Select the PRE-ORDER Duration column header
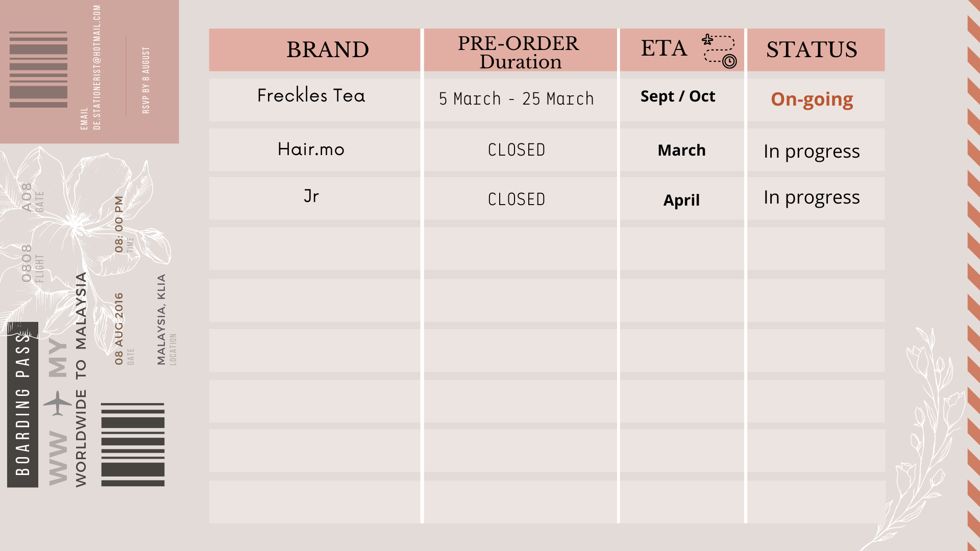The image size is (980, 551). coord(519,49)
